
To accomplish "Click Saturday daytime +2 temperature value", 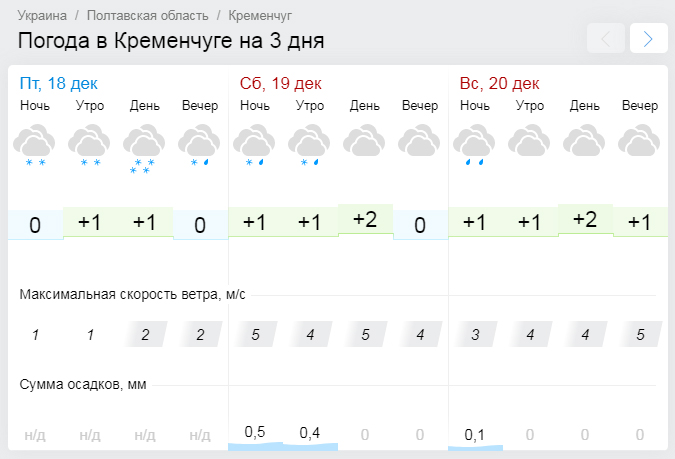I will (x=365, y=219).
